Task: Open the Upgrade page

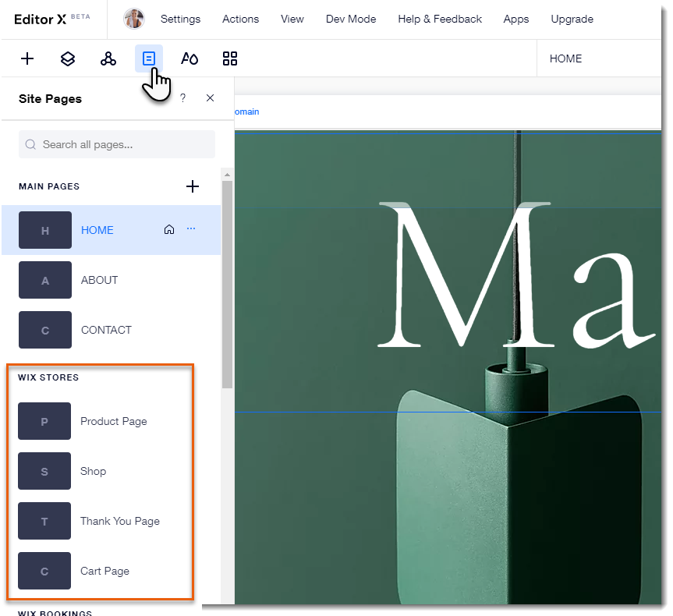Action: [x=572, y=19]
